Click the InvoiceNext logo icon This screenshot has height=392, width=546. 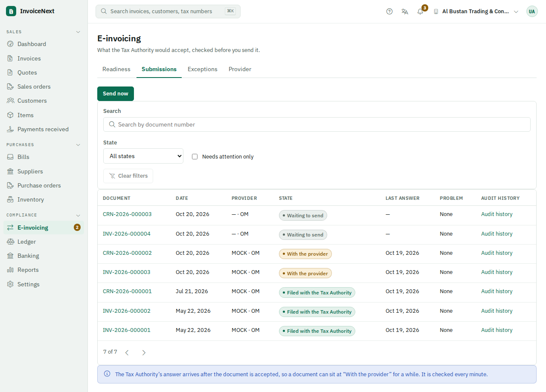[x=11, y=11]
